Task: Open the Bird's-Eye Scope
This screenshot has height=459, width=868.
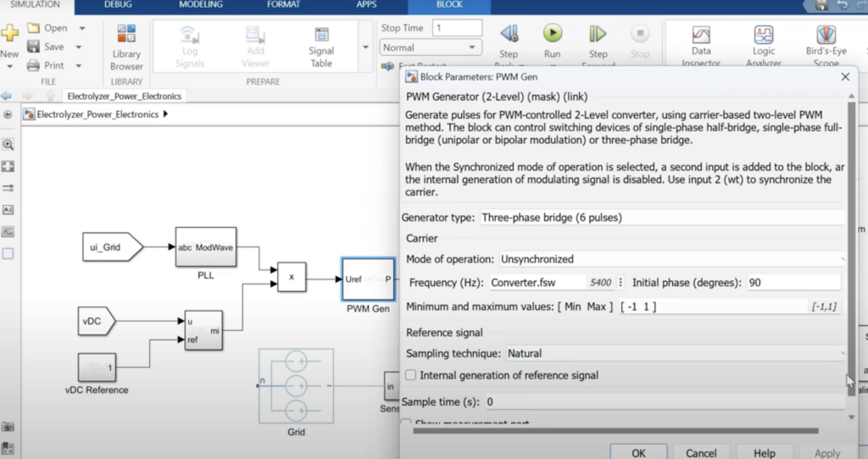Action: (x=826, y=47)
